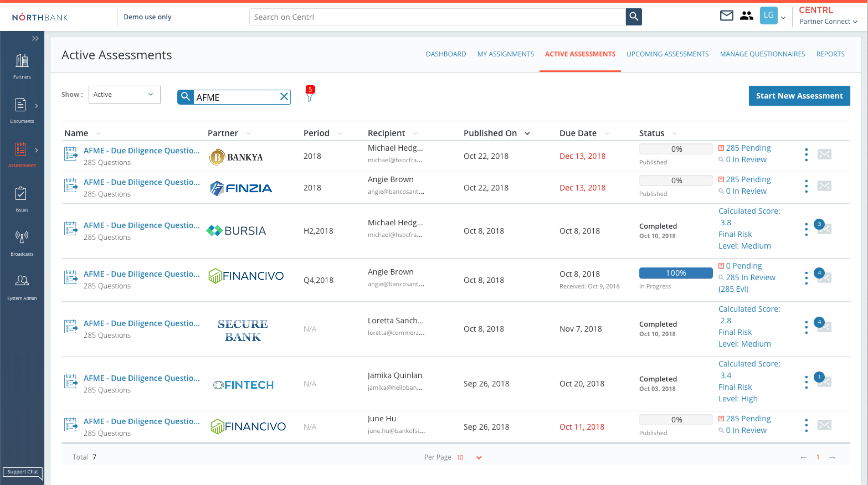The height and width of the screenshot is (485, 868).
Task: Click the LG user avatar
Action: (x=769, y=15)
